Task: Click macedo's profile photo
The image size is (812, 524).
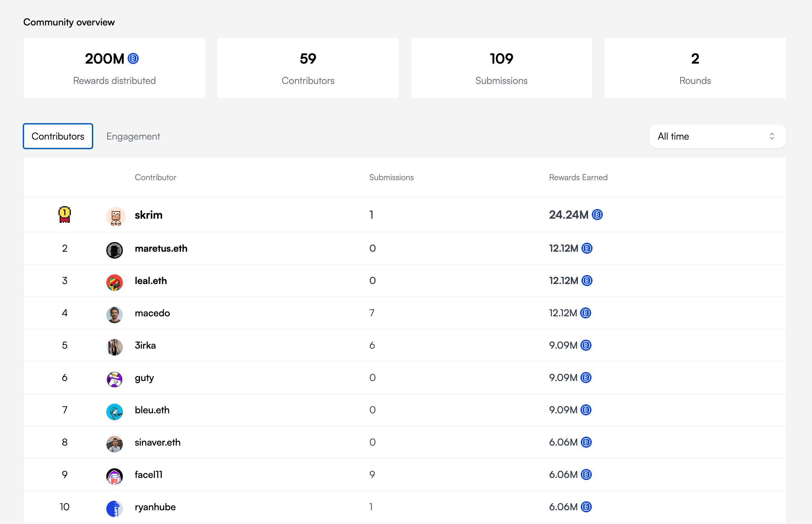Action: click(115, 315)
